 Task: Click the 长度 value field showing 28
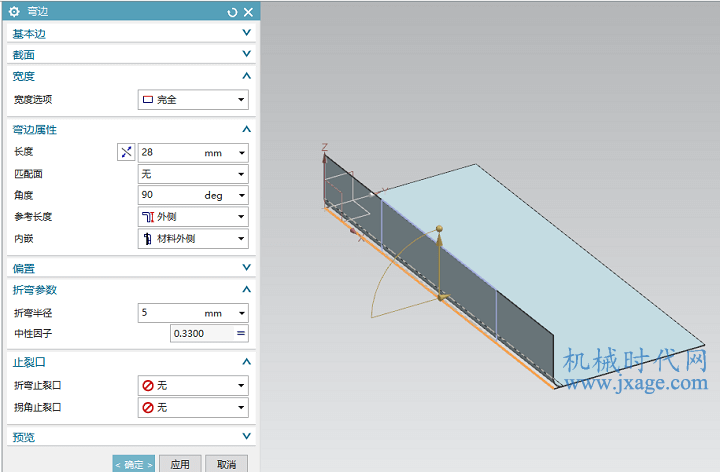pos(170,152)
